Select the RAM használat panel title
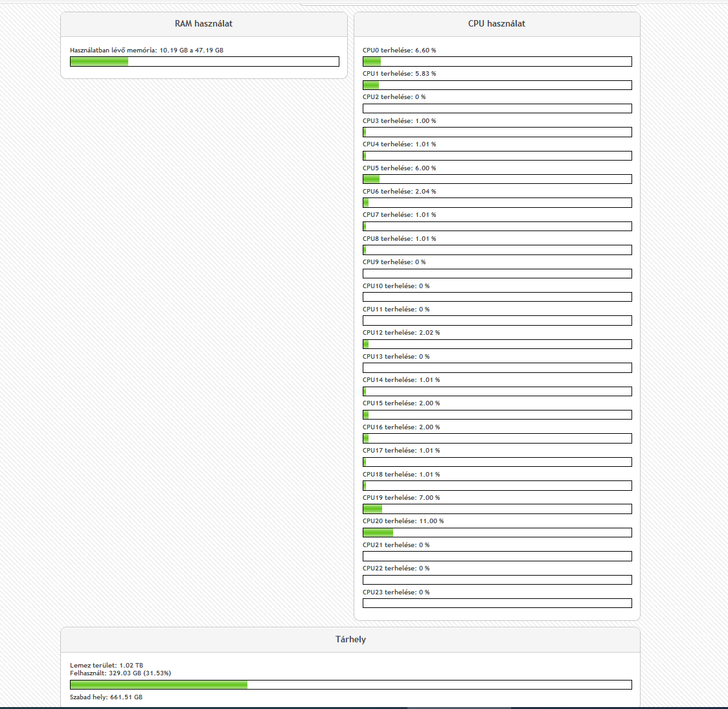Viewport: 728px width, 709px height. [203, 24]
